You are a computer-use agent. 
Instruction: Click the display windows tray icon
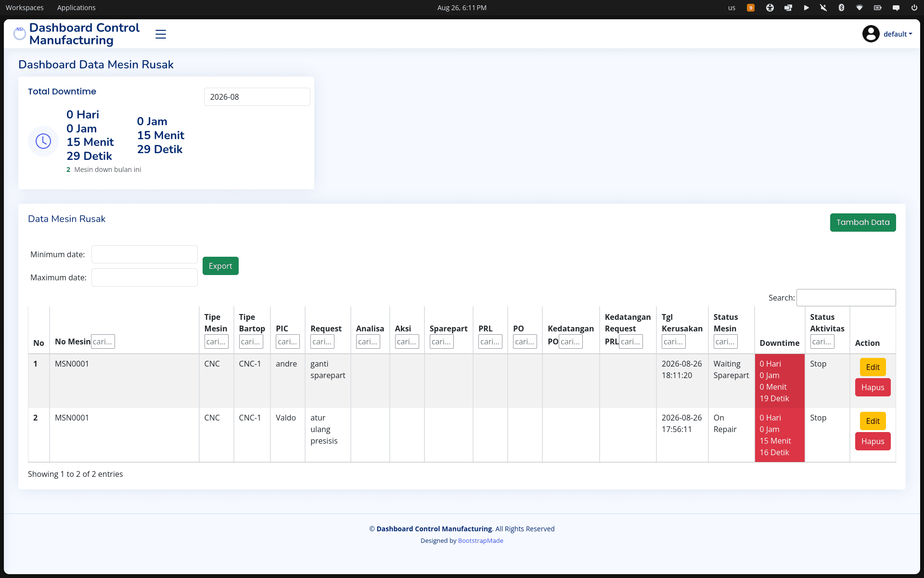[788, 8]
